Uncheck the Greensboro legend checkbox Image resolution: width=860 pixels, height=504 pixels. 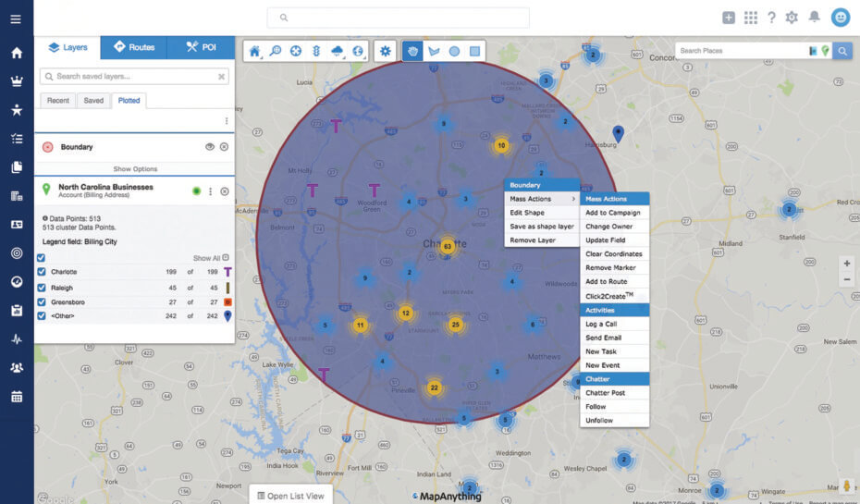click(41, 301)
